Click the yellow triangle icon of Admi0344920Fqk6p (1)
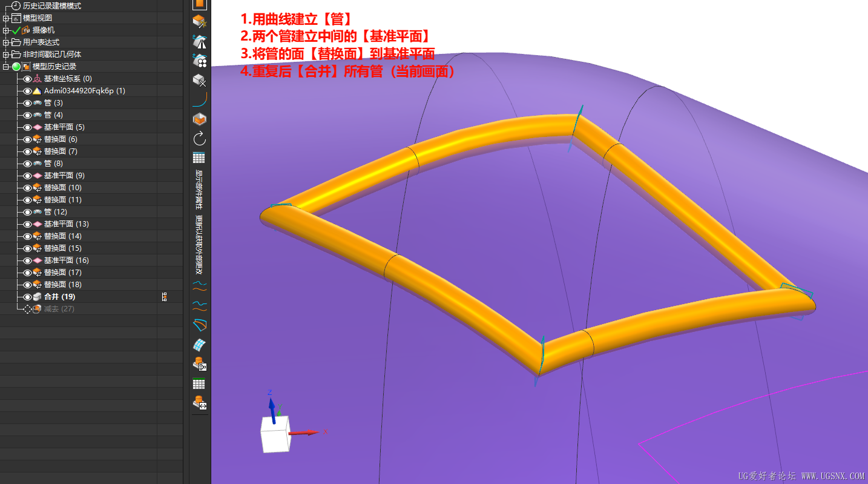The width and height of the screenshot is (868, 484). 37,91
